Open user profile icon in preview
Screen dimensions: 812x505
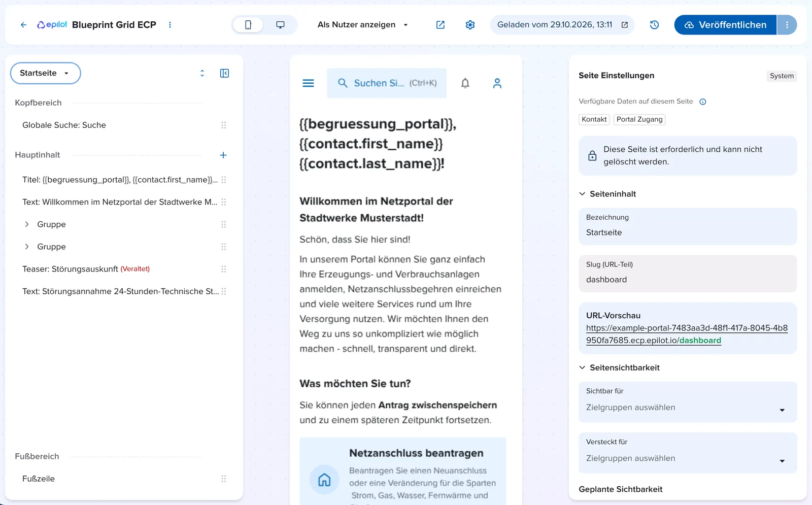(497, 83)
